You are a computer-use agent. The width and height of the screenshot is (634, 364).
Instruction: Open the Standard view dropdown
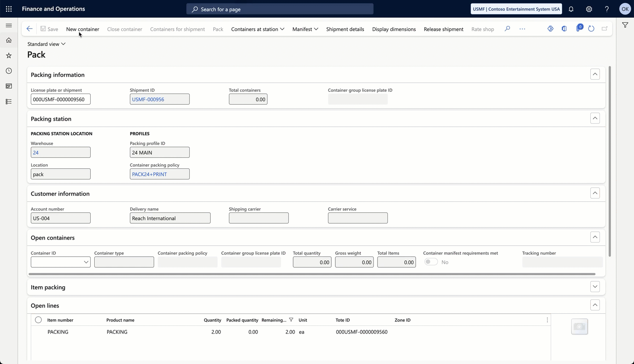[47, 44]
